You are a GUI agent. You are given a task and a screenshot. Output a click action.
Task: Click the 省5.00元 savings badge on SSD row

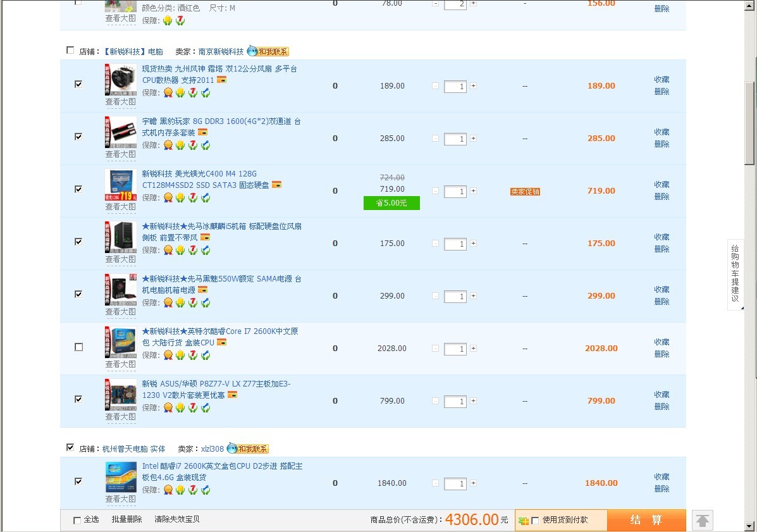click(x=391, y=203)
